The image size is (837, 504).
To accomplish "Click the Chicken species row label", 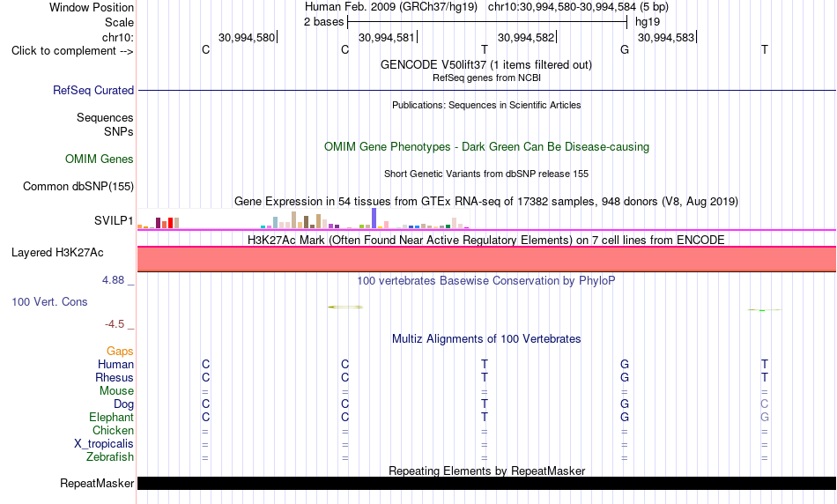I will click(113, 430).
